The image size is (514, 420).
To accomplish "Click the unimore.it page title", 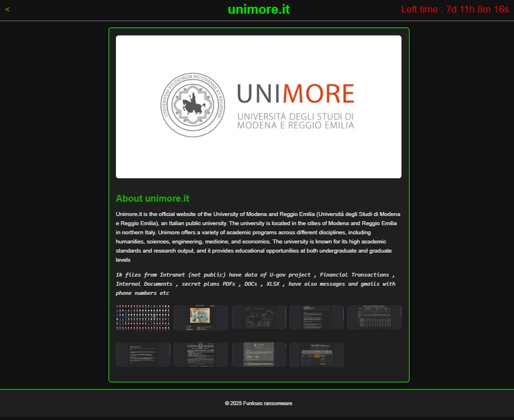I will point(258,10).
